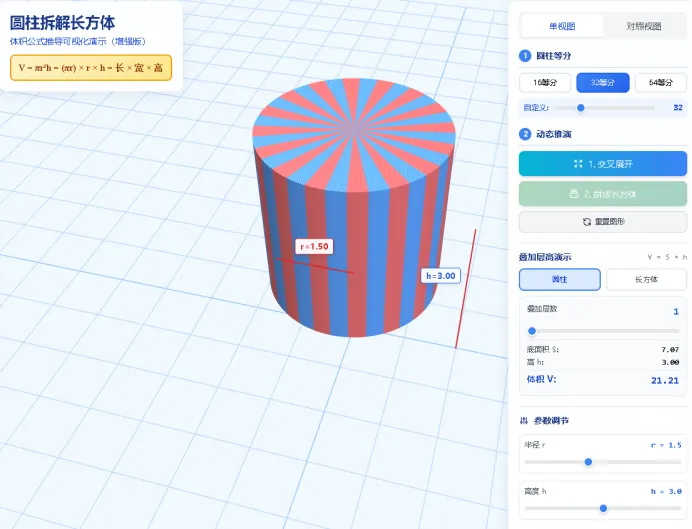The image size is (692, 529).
Task: Click the box icon in 拼成长方体 button
Action: [x=574, y=194]
